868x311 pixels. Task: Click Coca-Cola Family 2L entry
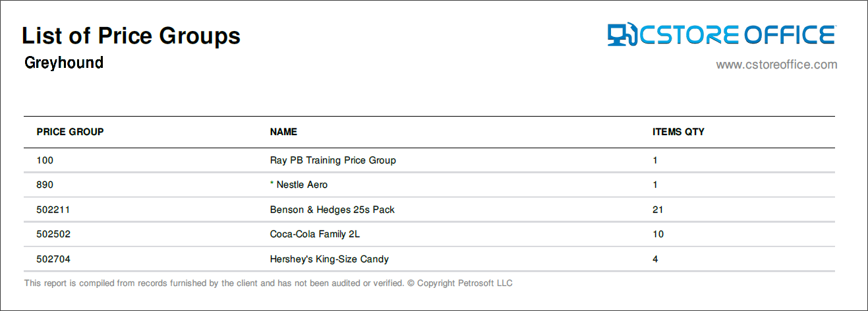[x=315, y=234]
